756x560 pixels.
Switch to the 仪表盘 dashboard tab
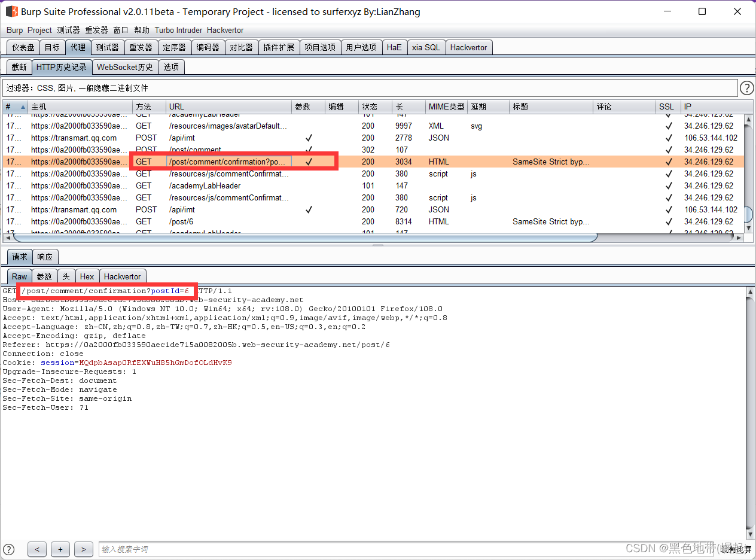(x=23, y=47)
